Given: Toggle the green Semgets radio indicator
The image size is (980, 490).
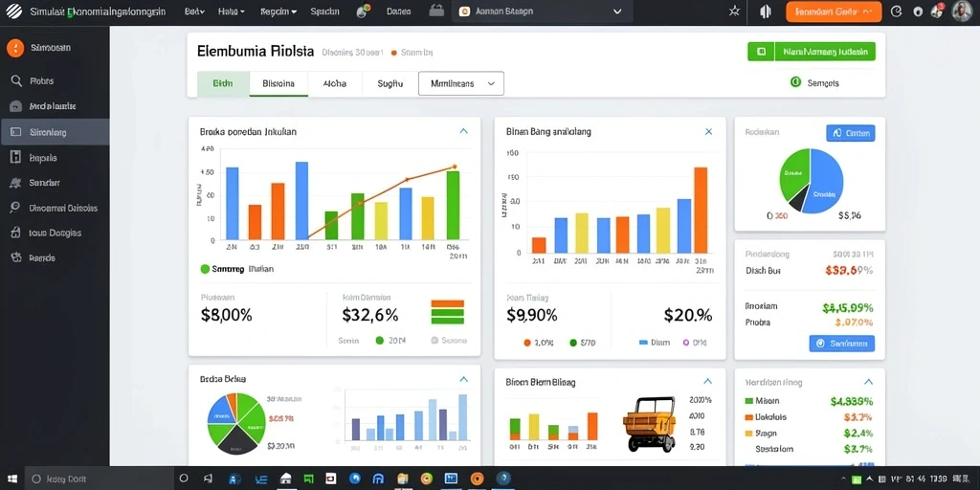Looking at the screenshot, I should pos(795,82).
